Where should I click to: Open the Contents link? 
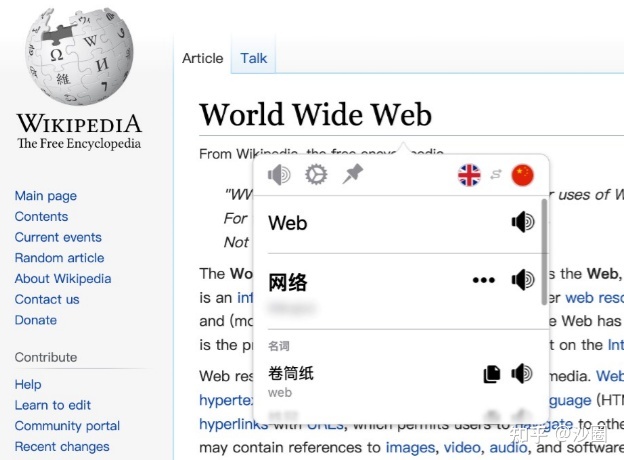coord(41,216)
